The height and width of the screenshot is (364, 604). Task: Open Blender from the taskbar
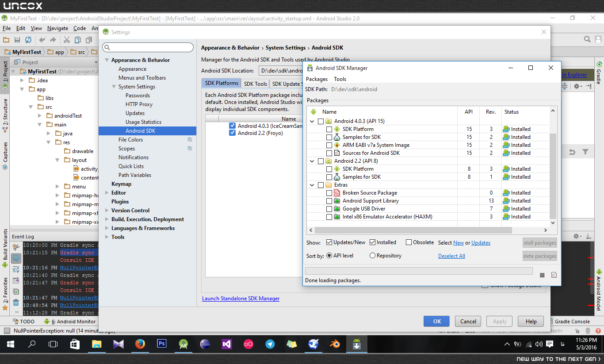coord(335,344)
